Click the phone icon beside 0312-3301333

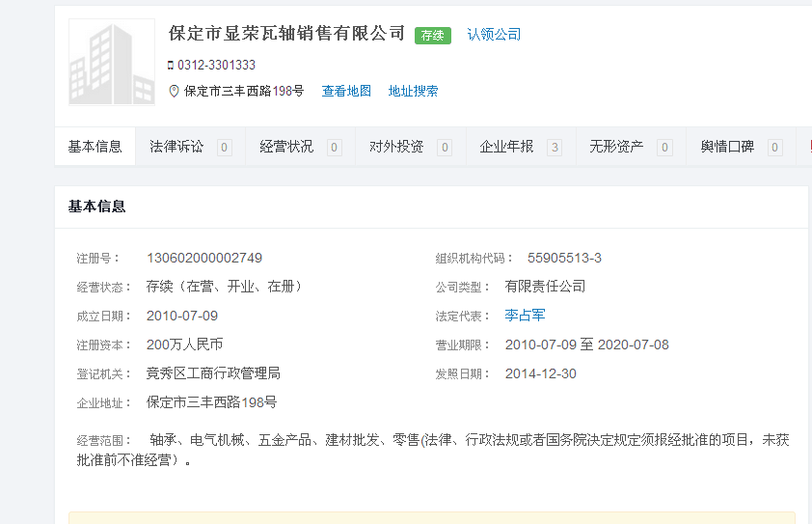click(171, 66)
